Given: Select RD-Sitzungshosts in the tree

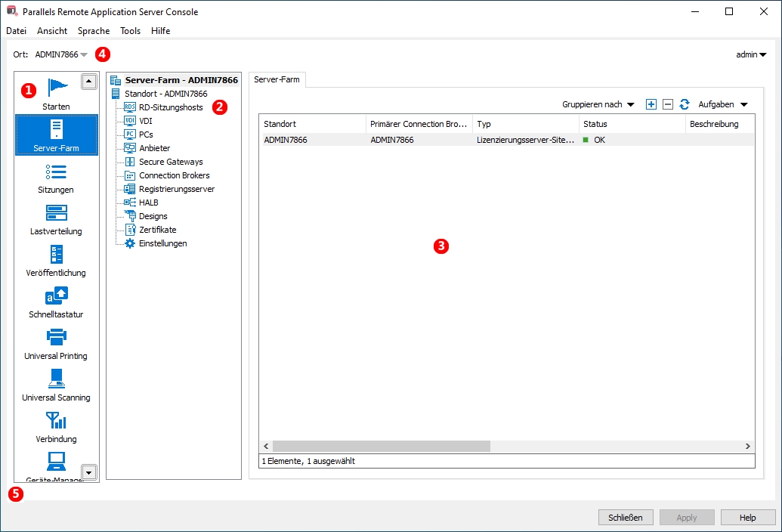Looking at the screenshot, I should [x=171, y=107].
